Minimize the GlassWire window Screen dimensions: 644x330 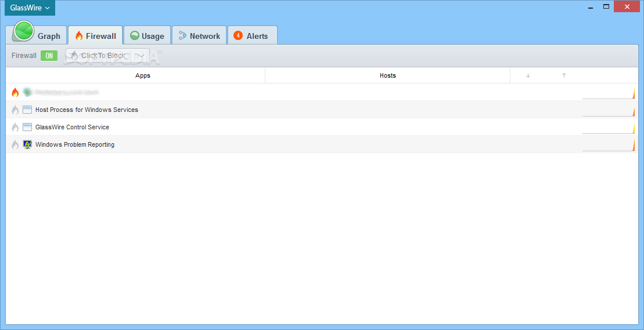coord(591,6)
